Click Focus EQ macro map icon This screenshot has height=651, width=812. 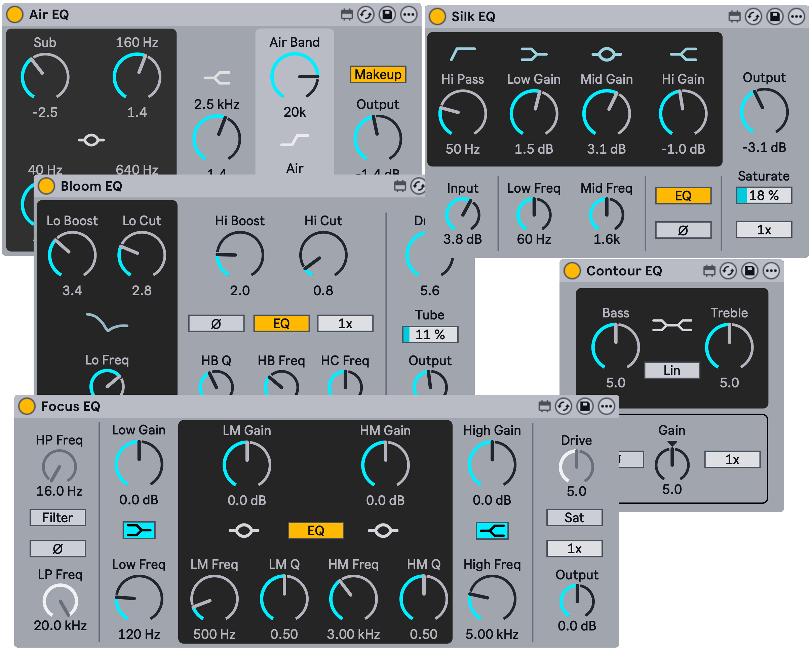(544, 407)
